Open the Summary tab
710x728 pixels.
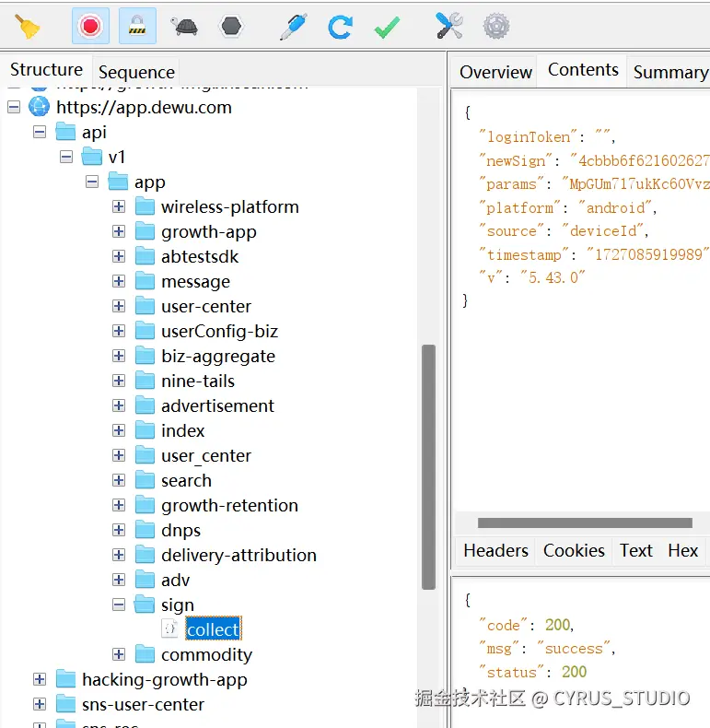[x=670, y=72]
